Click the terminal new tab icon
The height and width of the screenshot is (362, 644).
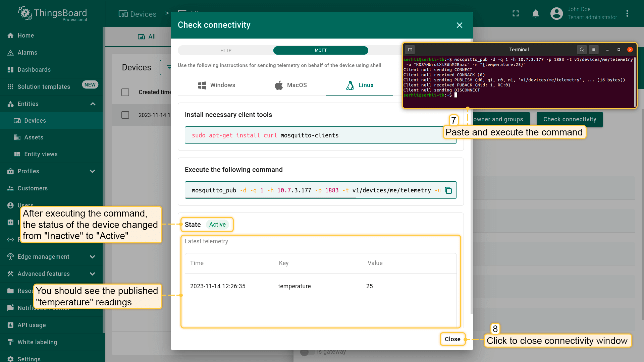click(x=410, y=50)
